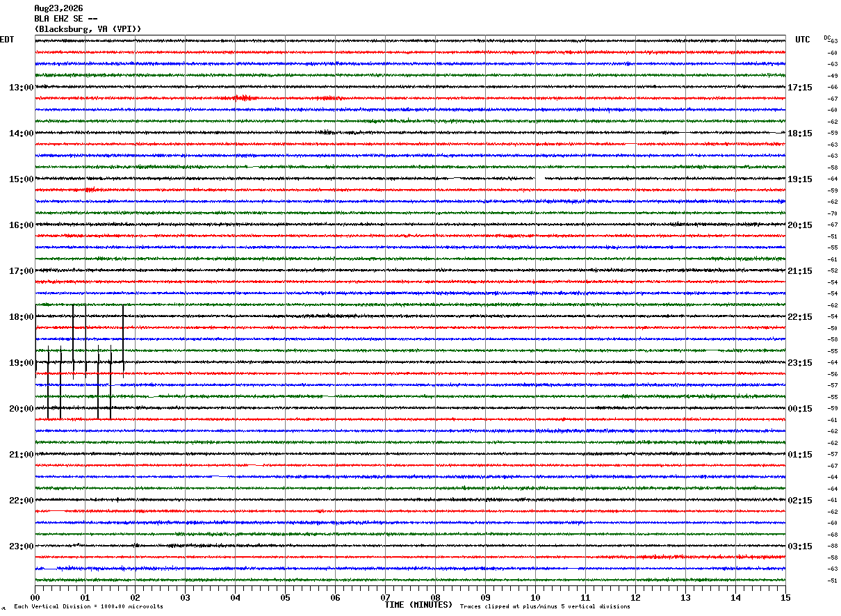This screenshot has height=616, width=841.
Task: Select the 18:00 EDT time label
Action: click(x=21, y=317)
